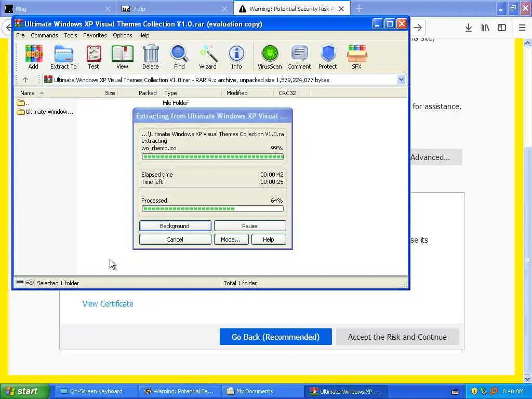Toggle the Firefox sidebar icon
The height and width of the screenshot is (399, 532).
tap(502, 28)
